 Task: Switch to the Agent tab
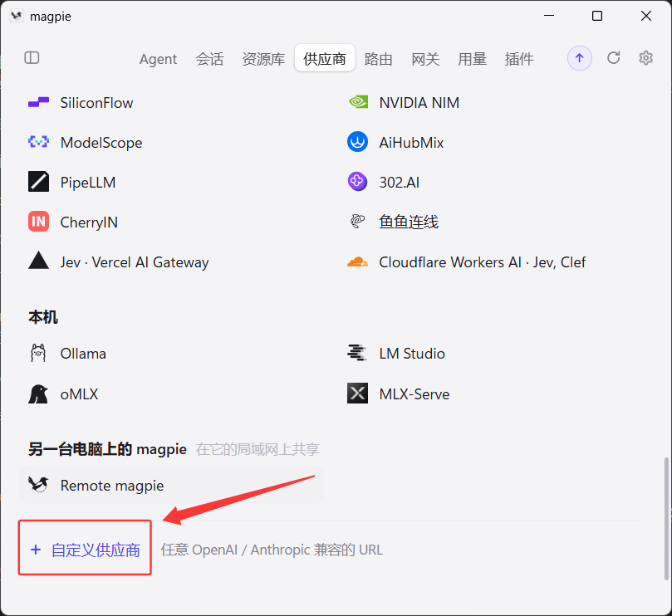[x=158, y=59]
